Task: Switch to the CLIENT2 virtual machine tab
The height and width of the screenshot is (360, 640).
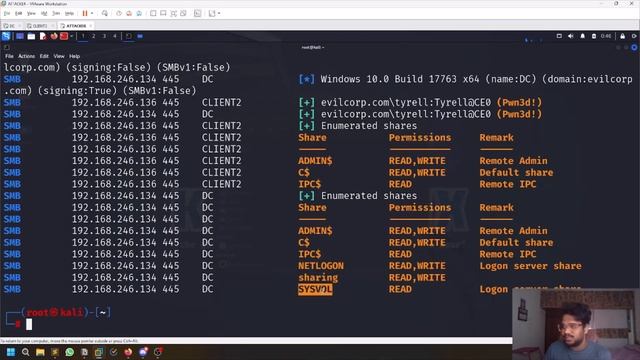Action: coord(40,26)
